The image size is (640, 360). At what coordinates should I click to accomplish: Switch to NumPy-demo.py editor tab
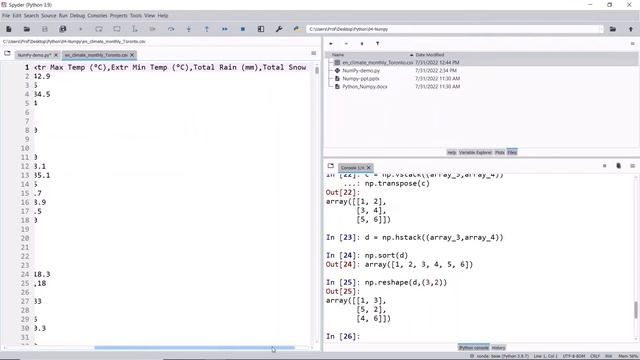(34, 55)
